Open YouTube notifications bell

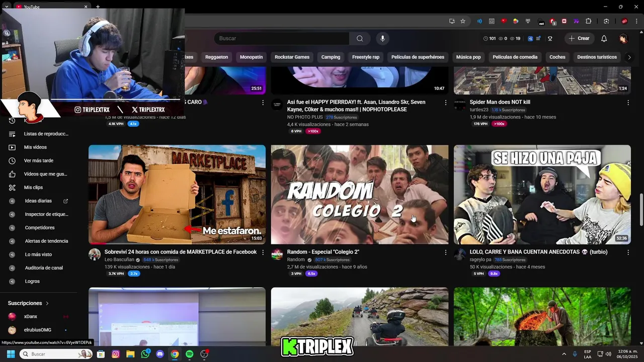pos(604,38)
